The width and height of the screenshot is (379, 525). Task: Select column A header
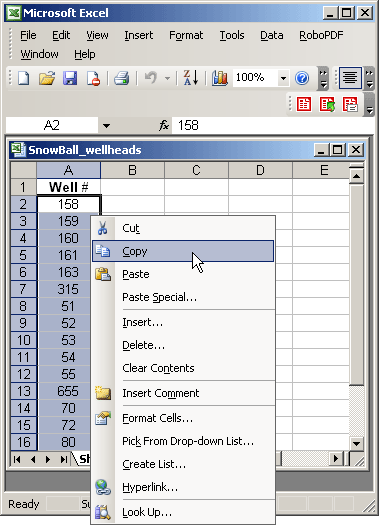click(68, 170)
